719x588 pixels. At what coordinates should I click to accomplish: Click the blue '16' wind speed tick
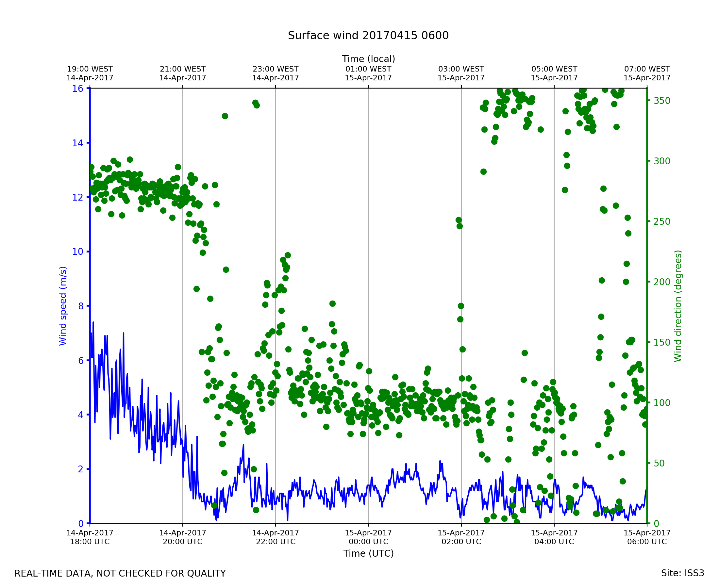pyautogui.click(x=77, y=89)
